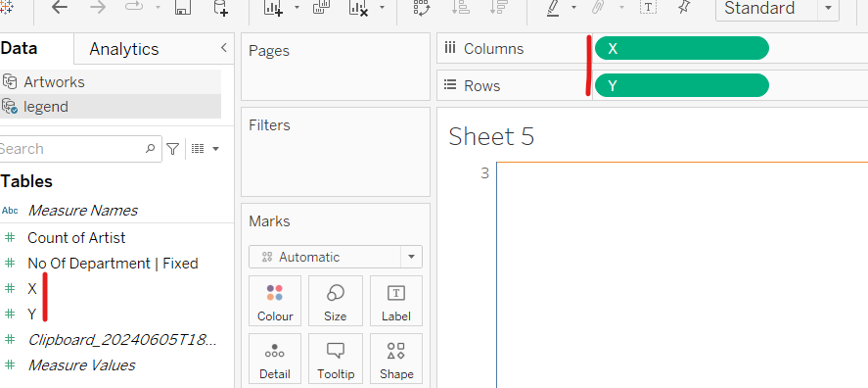Click the Undo back arrow icon

60,7
